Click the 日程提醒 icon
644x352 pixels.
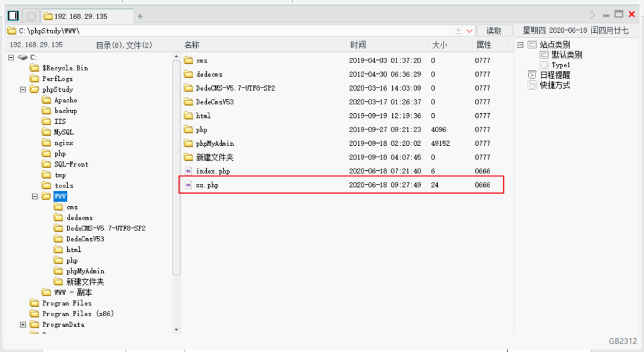[532, 74]
